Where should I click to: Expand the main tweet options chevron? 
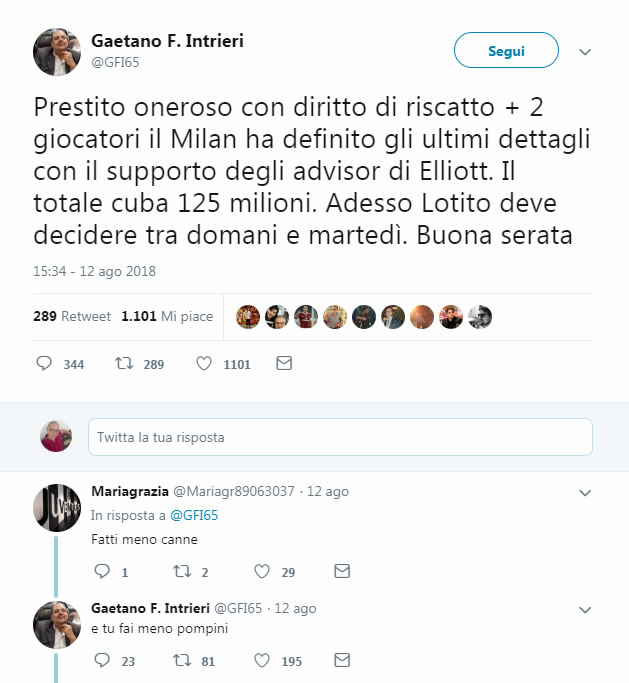pos(586,52)
